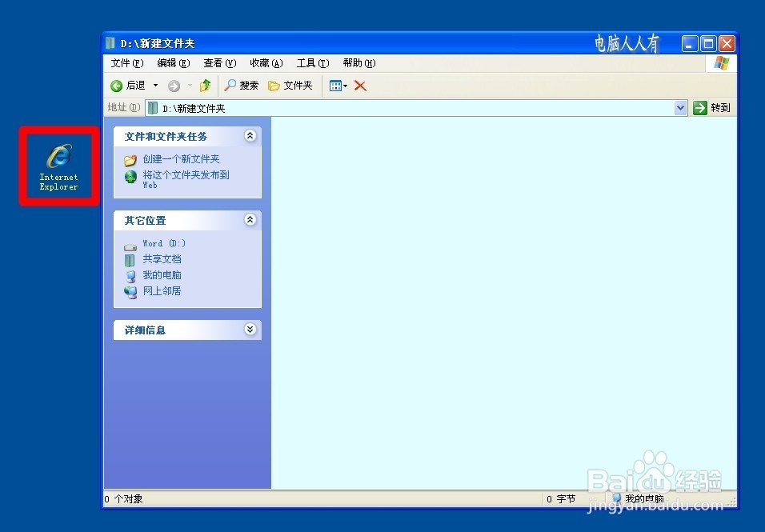Image resolution: width=765 pixels, height=532 pixels.
Task: Collapse 文件和文件夹任务 panel
Action: click(250, 135)
